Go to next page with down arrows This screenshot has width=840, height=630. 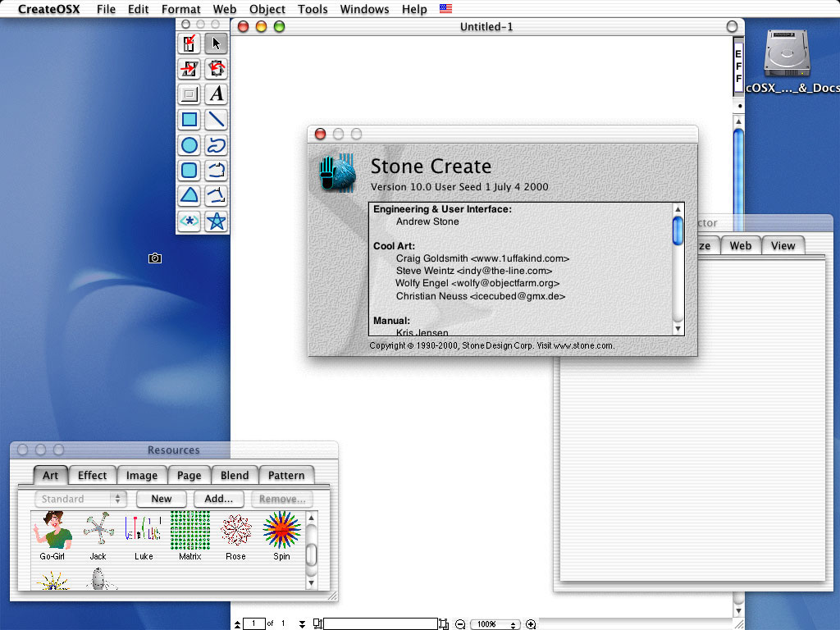coord(302,624)
